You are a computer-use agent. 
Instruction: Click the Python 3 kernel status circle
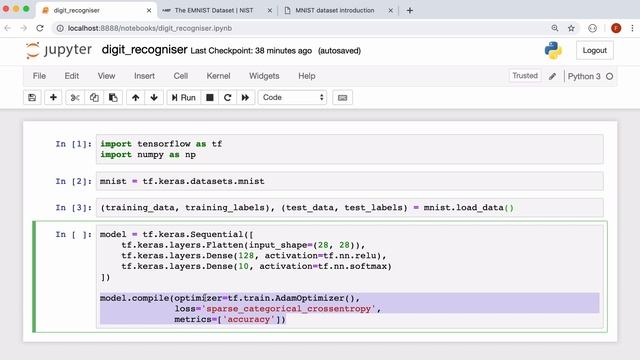609,76
